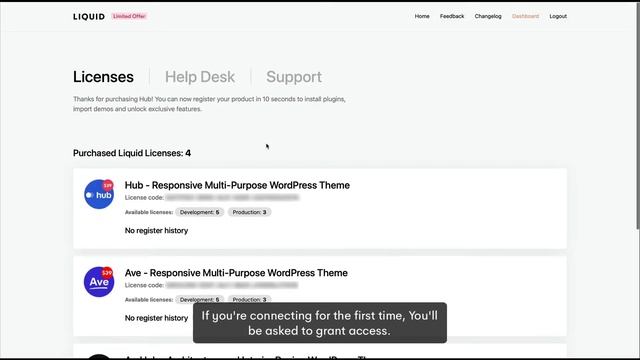The width and height of the screenshot is (640, 360).
Task: Open the Changelog nav link
Action: pyautogui.click(x=488, y=16)
